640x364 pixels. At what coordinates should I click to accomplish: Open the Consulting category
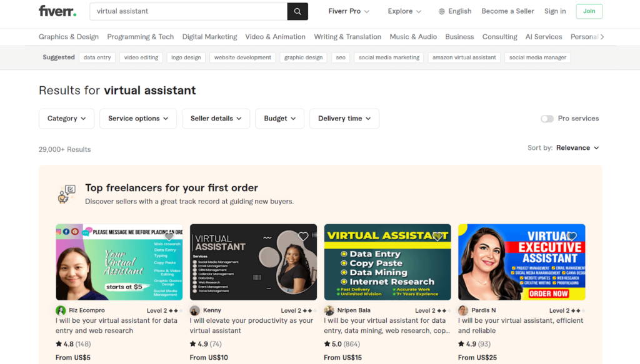[x=499, y=37]
